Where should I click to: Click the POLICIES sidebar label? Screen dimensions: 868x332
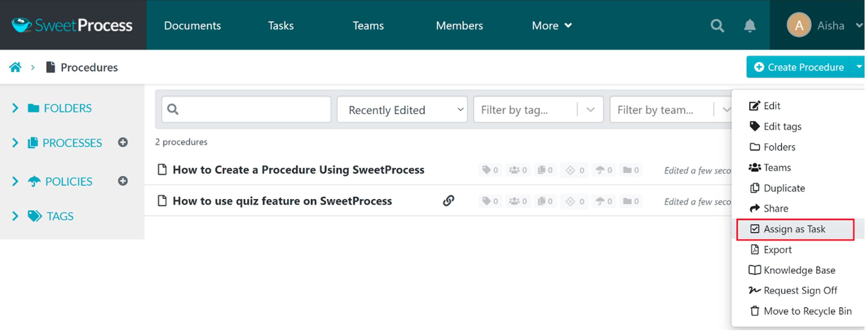69,182
